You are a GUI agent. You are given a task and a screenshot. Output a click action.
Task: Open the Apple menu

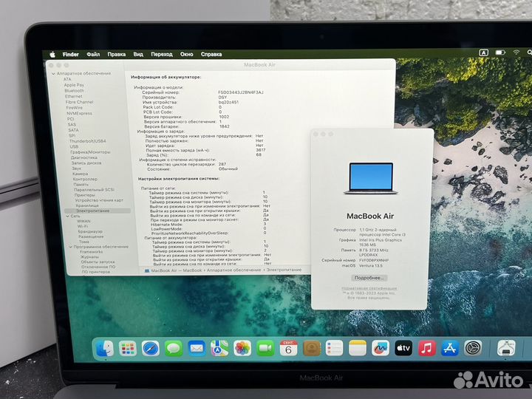point(52,54)
